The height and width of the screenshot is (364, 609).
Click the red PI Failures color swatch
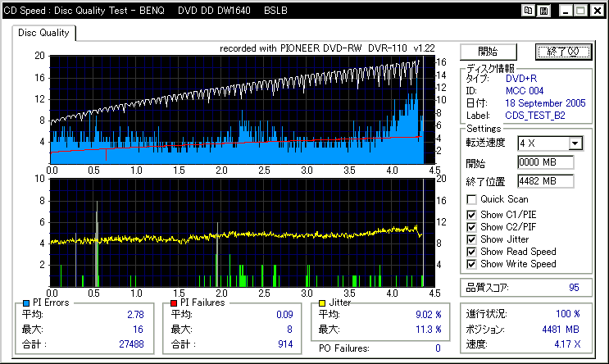coord(173,303)
